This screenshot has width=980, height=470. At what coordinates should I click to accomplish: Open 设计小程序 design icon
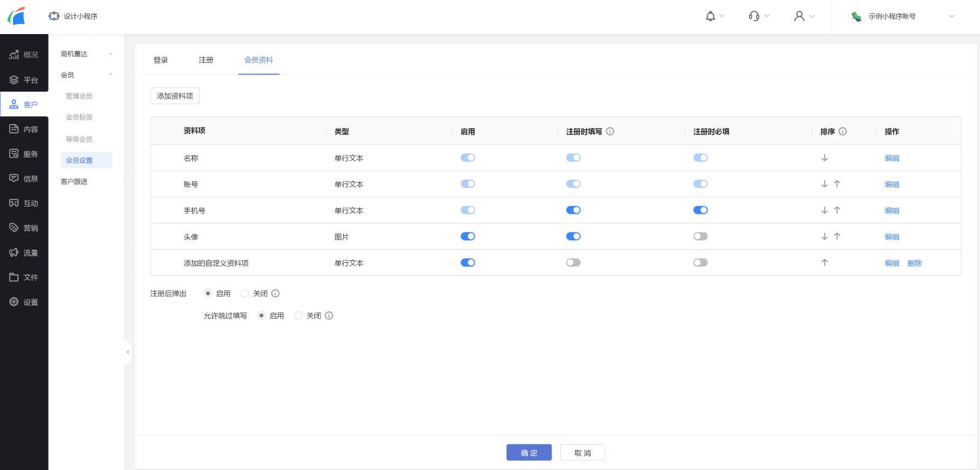click(54, 16)
